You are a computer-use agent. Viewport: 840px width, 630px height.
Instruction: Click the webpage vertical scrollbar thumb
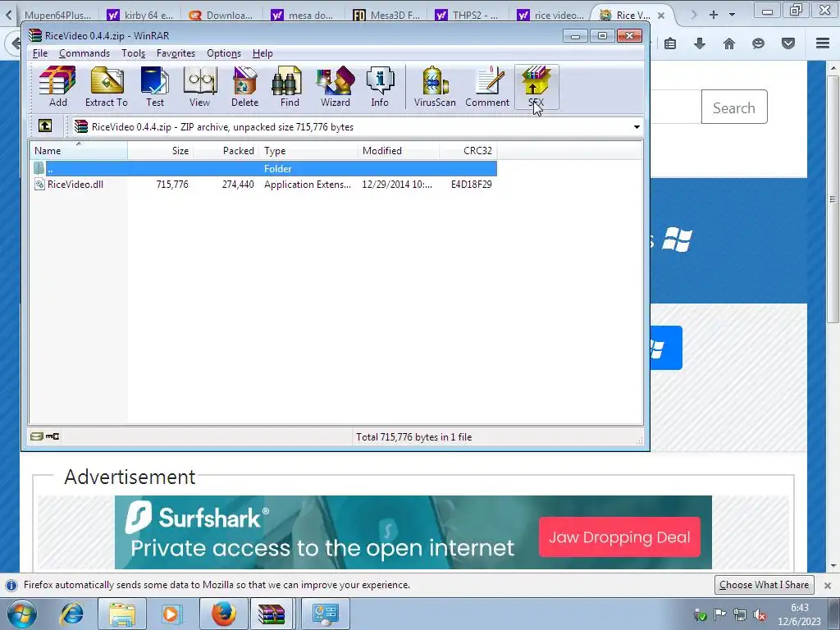coord(833,199)
